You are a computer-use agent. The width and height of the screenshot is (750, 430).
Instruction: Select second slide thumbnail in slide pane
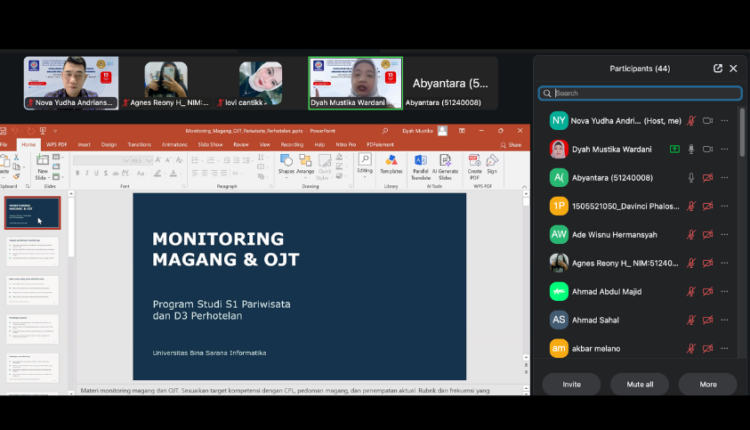click(x=33, y=252)
